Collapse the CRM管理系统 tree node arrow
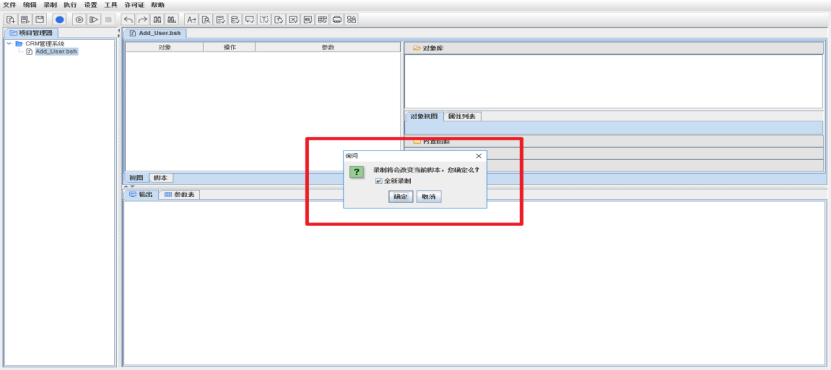This screenshot has height=370, width=831. 10,43
